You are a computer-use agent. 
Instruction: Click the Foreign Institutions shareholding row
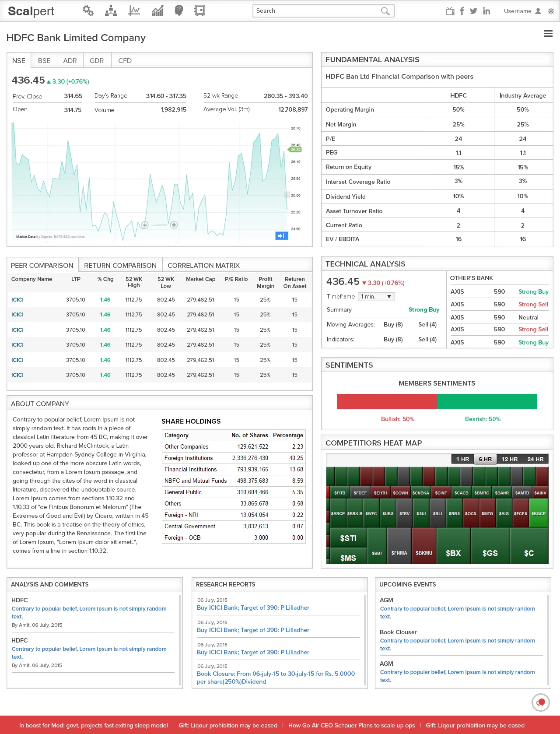234,458
